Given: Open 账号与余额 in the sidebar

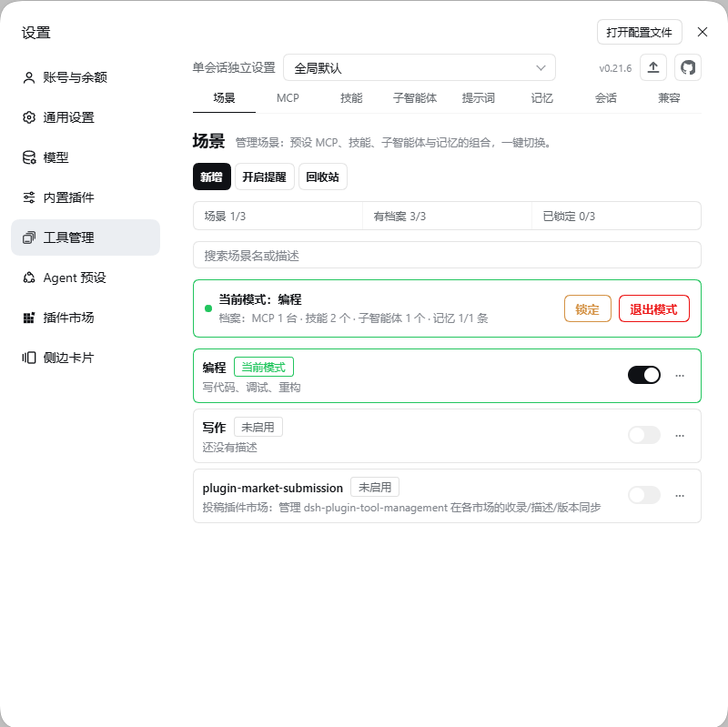Looking at the screenshot, I should click(86, 77).
